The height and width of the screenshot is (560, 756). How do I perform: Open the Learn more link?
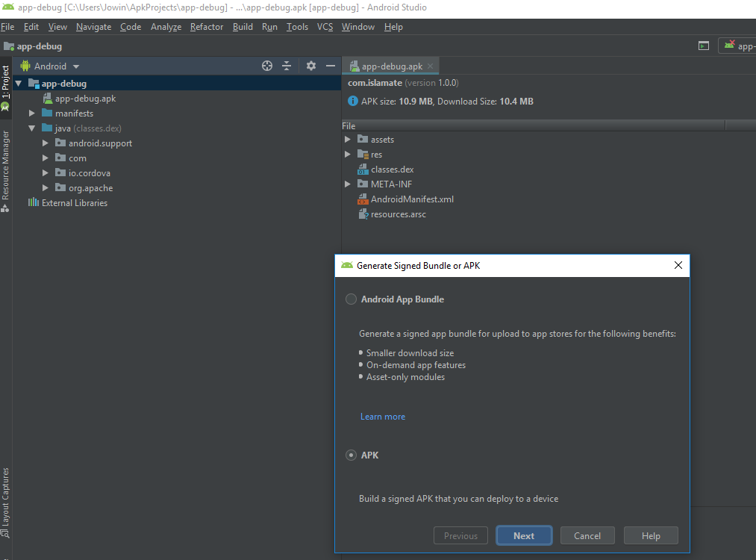(x=383, y=417)
